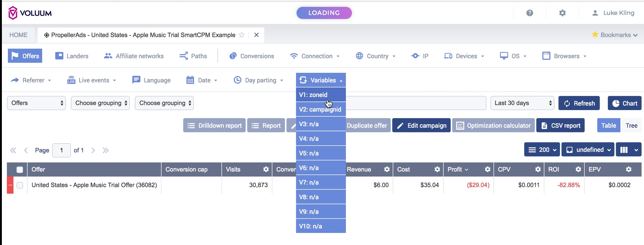This screenshot has width=644, height=245.
Task: Switch to the HOME tab
Action: tap(18, 35)
